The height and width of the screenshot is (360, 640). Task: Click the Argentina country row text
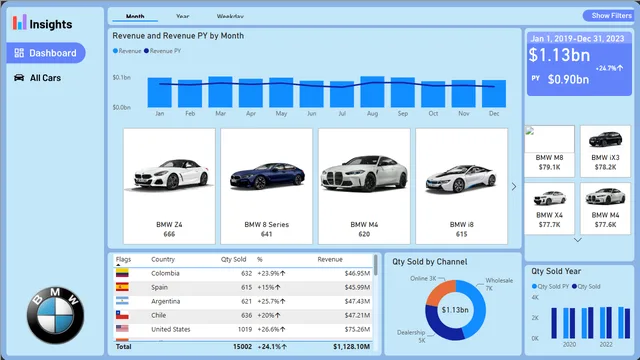(x=165, y=301)
